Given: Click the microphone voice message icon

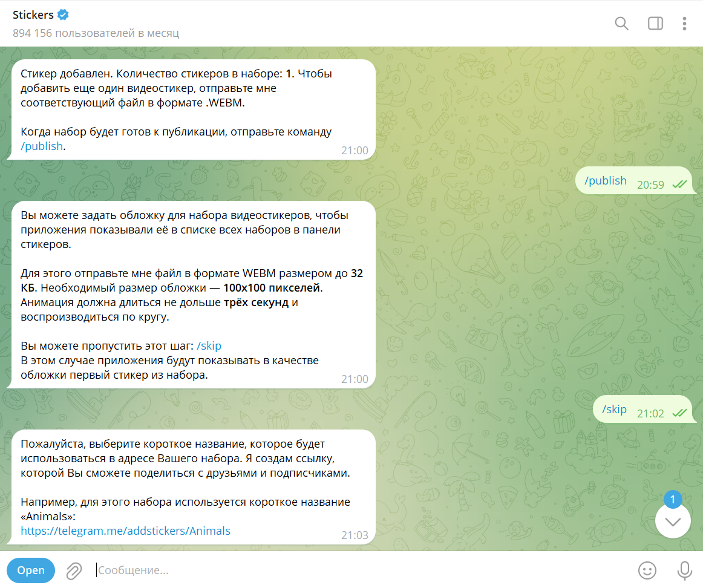Looking at the screenshot, I should (x=684, y=570).
